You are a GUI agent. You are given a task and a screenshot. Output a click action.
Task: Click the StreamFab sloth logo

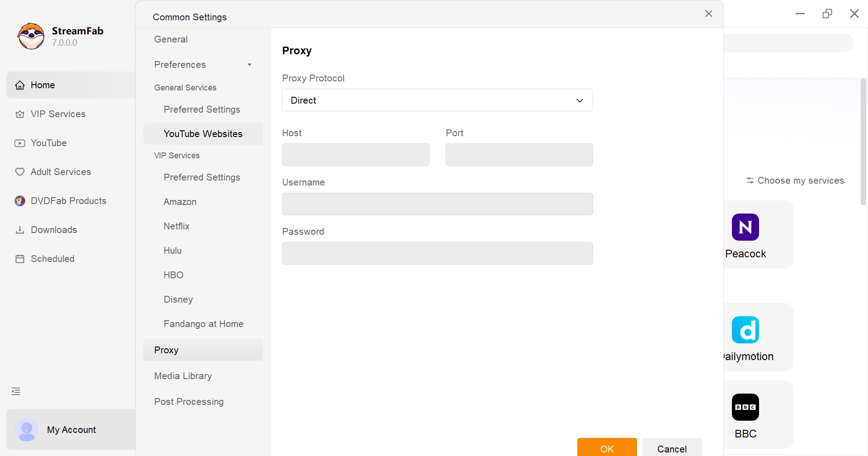31,36
